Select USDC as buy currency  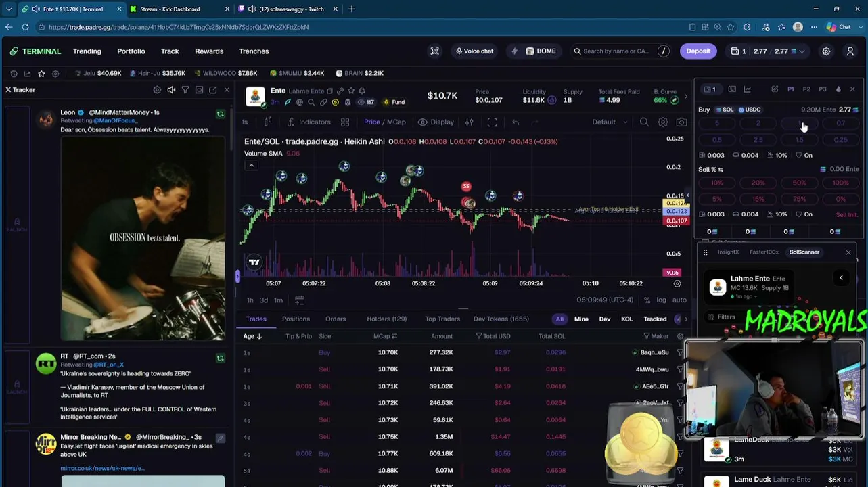(x=750, y=110)
